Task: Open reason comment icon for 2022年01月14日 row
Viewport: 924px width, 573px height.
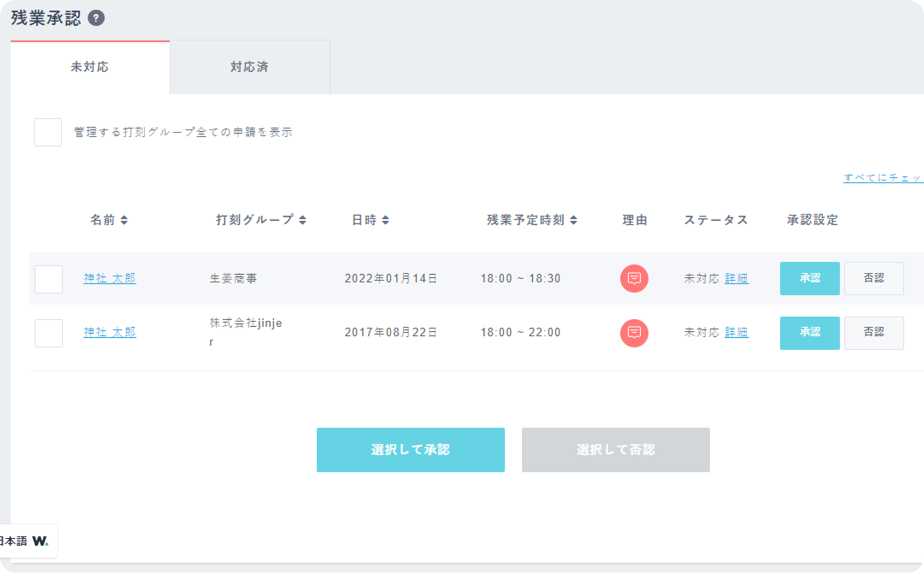Action: pos(633,278)
